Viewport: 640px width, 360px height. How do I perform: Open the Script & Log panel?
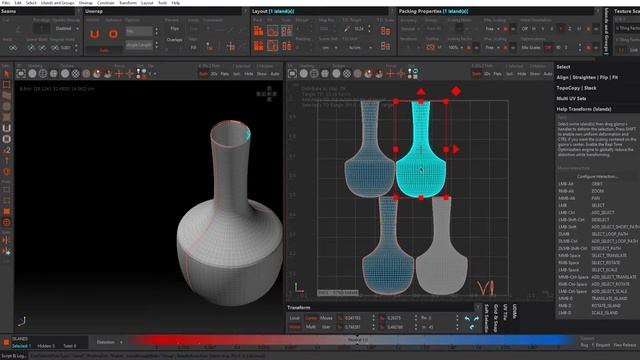click(x=13, y=356)
